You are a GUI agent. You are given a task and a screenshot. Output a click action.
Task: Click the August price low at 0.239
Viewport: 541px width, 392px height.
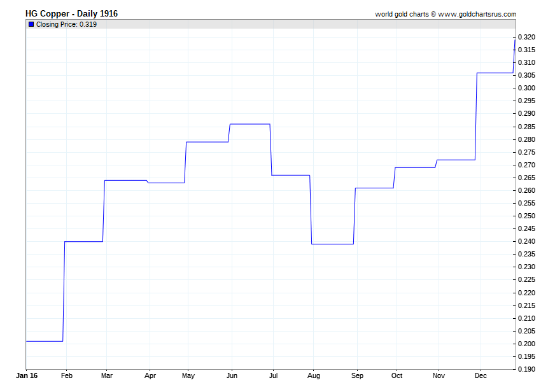[x=333, y=244]
